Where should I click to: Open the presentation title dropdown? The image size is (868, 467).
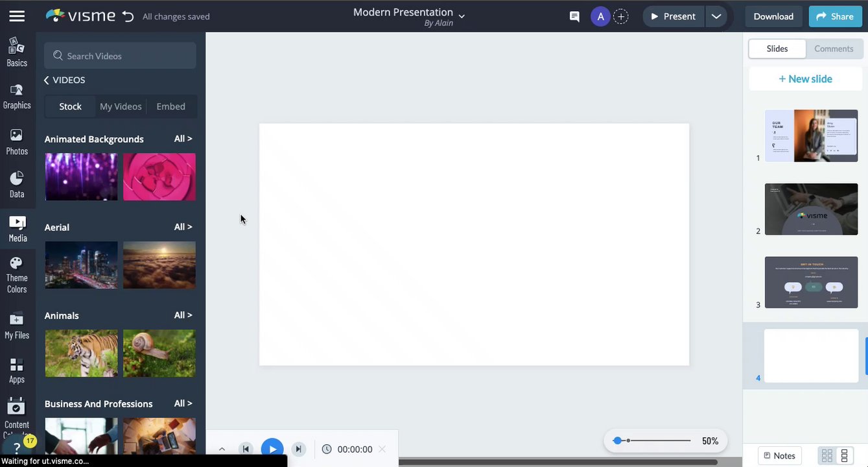[x=462, y=16]
